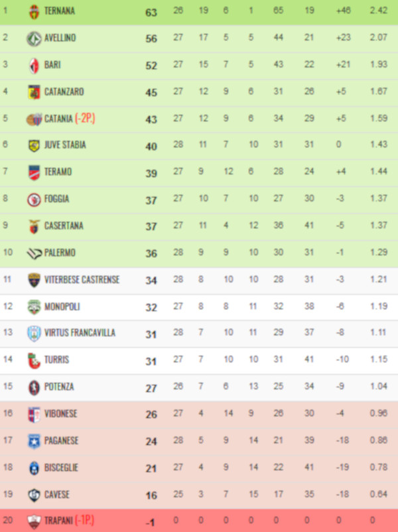This screenshot has width=398, height=532.
Task: Open the Teramo team page
Action: 58,172
